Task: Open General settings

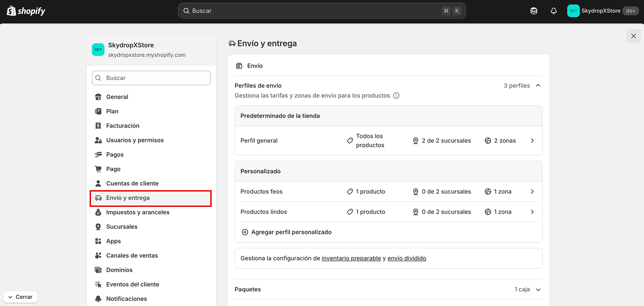Action: coord(151,97)
